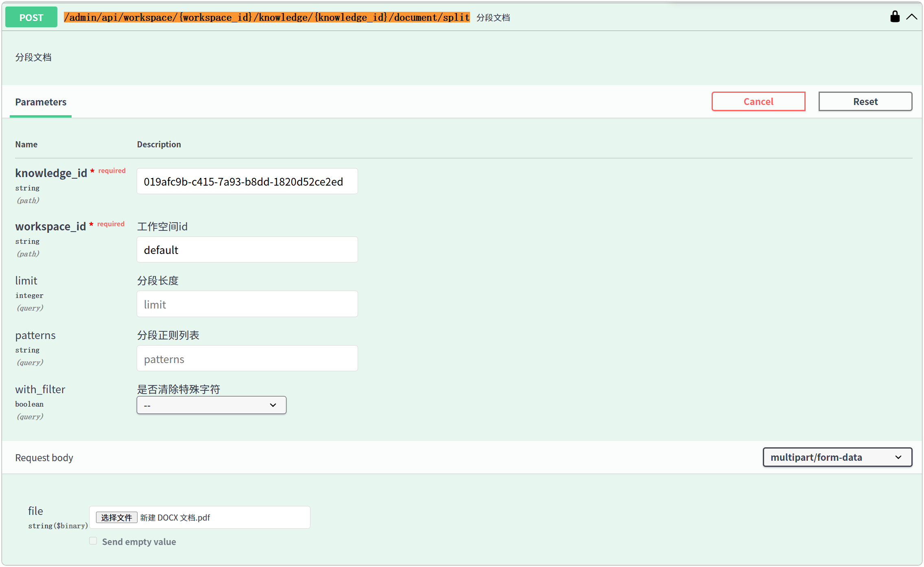
Task: Click the Request body section label
Action: [x=44, y=458]
